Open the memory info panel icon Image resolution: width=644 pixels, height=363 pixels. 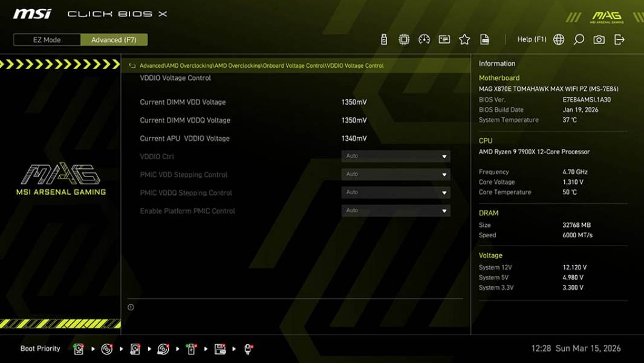[444, 39]
